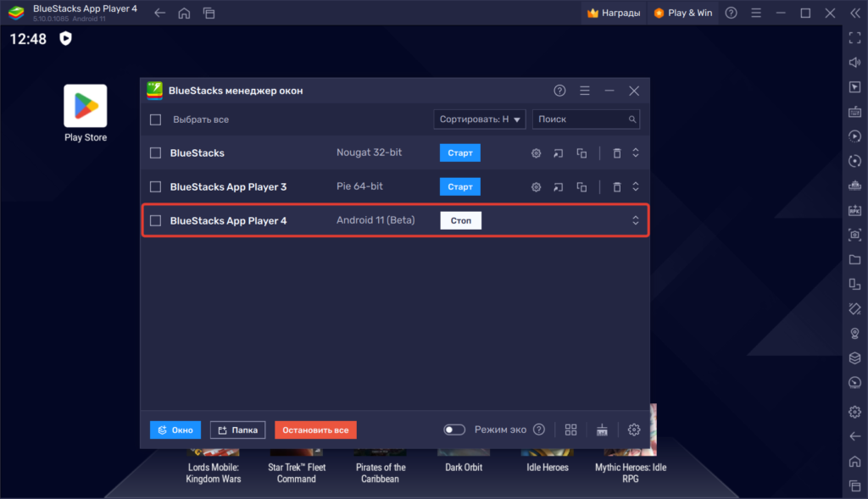Open the Сортировать dropdown
This screenshot has width=868, height=499.
pos(480,119)
